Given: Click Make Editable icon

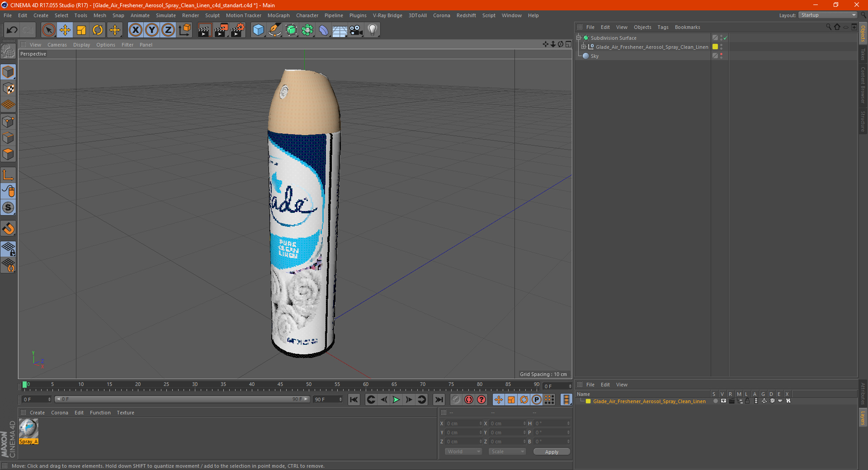Looking at the screenshot, I should pyautogui.click(x=8, y=52).
